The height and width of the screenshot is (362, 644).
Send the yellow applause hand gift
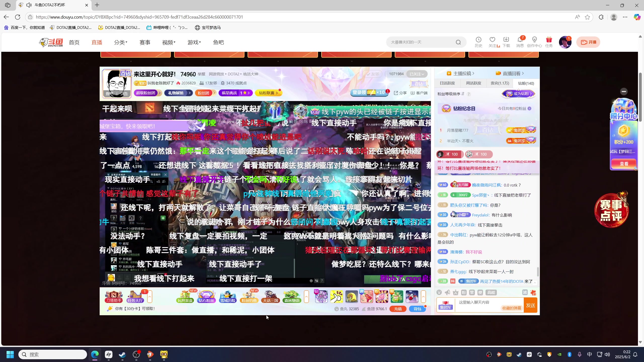pos(336,297)
